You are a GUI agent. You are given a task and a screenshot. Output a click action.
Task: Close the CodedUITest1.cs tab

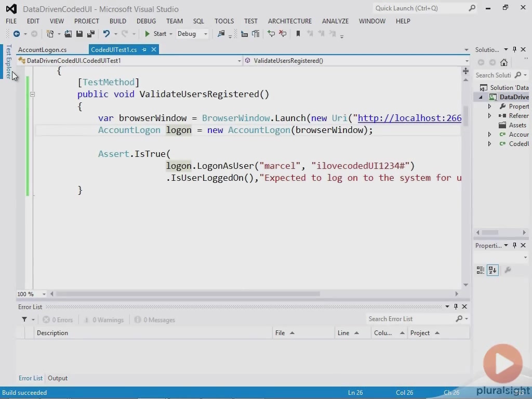(154, 49)
